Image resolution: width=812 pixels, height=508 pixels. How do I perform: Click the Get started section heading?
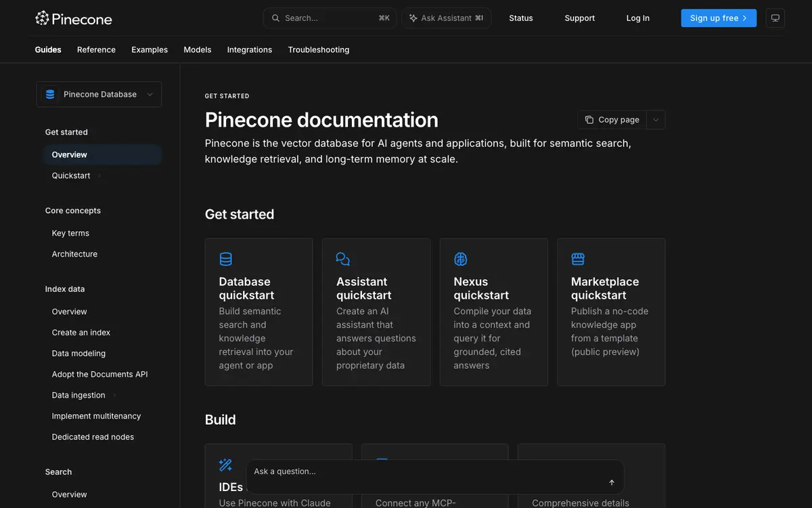click(x=240, y=215)
